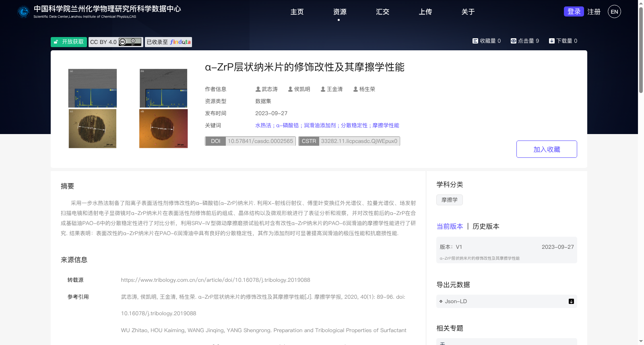The image size is (644, 345).
Task: Click the 数据集 resource type value
Action: click(x=263, y=101)
